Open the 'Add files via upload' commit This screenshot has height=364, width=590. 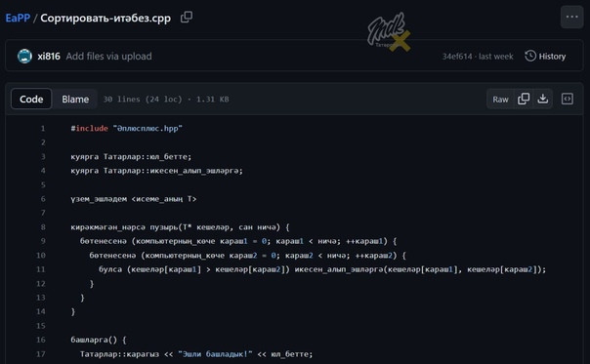108,57
